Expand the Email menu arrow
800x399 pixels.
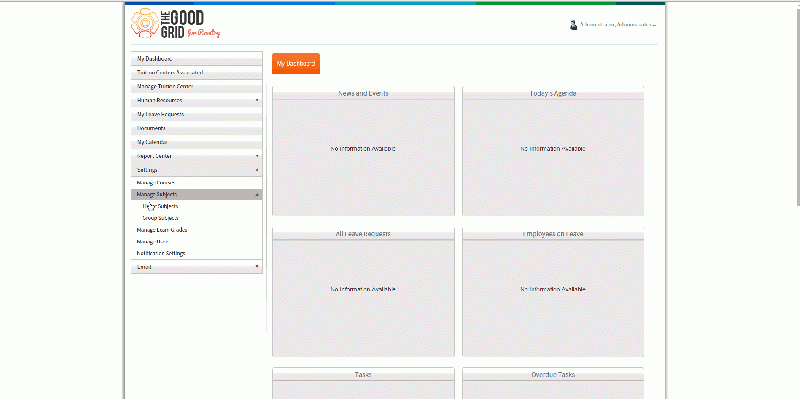pos(257,266)
